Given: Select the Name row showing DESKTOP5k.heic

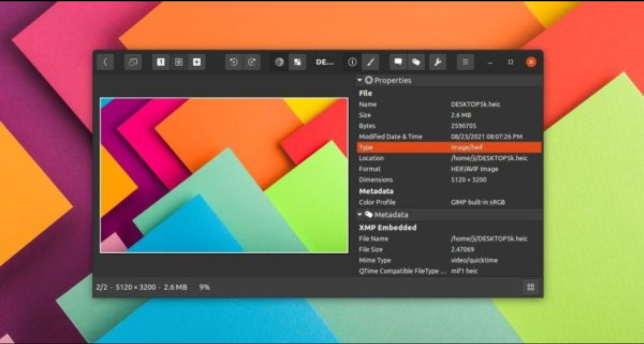Looking at the screenshot, I should coord(449,104).
